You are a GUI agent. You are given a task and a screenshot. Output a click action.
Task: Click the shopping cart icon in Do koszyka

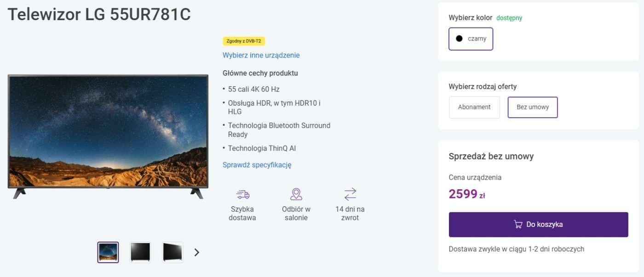[518, 225]
